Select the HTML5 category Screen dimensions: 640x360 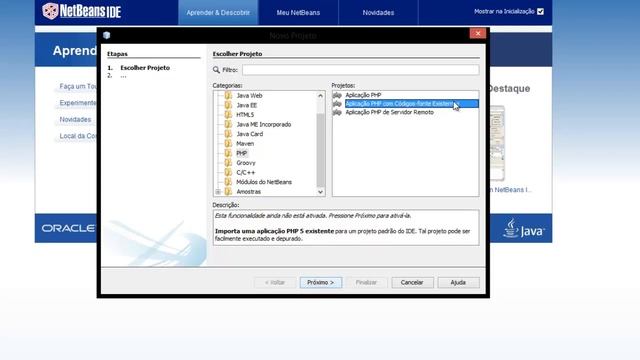point(245,115)
